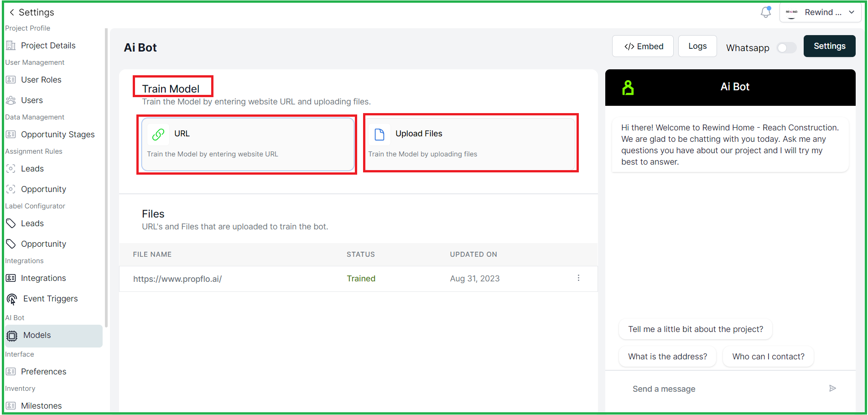The height and width of the screenshot is (415, 868).
Task: Click the Milestones card icon
Action: tap(11, 406)
